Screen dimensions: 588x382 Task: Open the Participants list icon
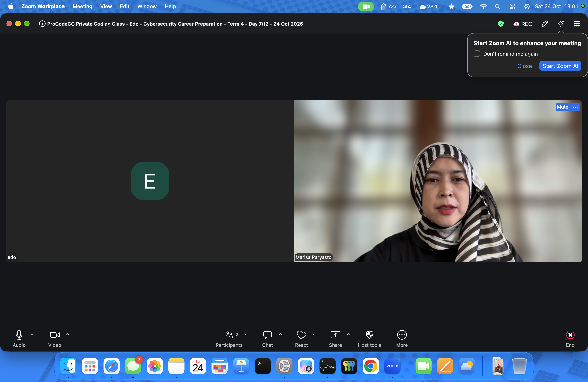pos(229,335)
